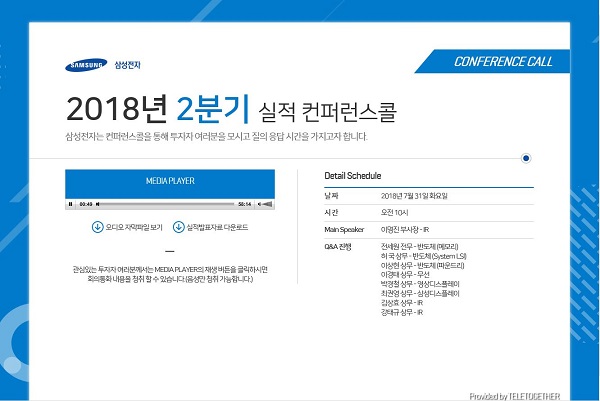Click the download arrow icon beside 실적발표자료 다운로드
Viewport: 600px width, 401px height.
pyautogui.click(x=178, y=227)
